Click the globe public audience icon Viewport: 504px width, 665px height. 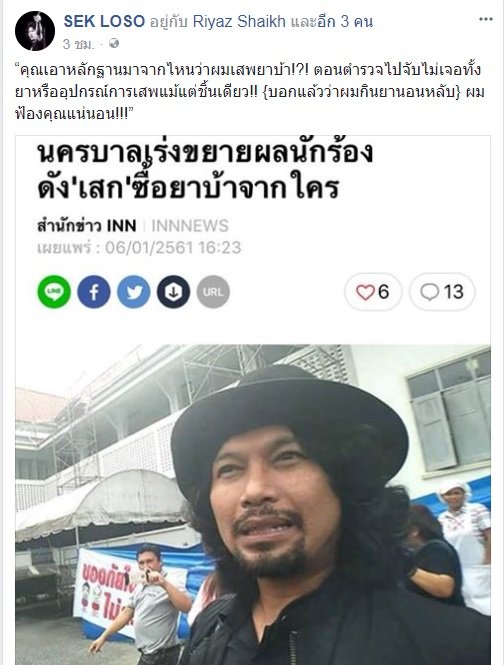point(114,43)
